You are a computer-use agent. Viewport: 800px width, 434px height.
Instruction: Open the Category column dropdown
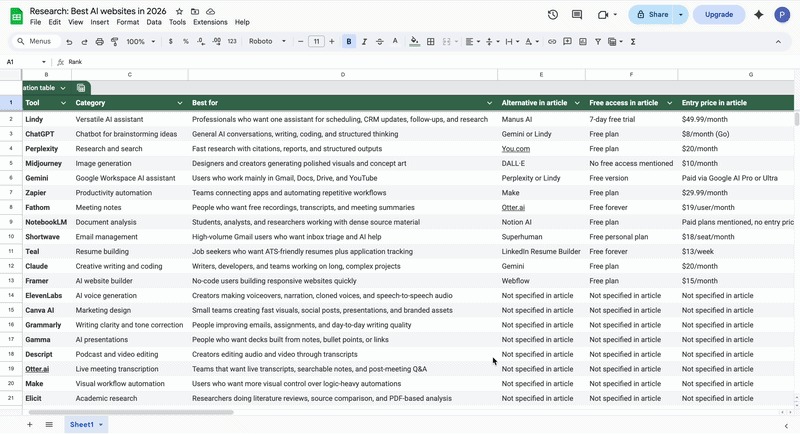[x=180, y=103]
